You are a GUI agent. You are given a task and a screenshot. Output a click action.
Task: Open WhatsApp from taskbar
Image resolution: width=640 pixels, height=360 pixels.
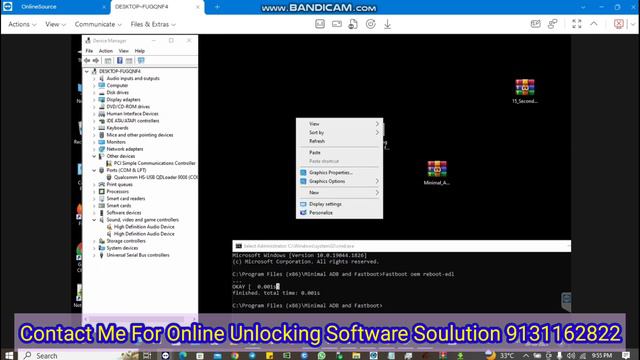(322, 356)
